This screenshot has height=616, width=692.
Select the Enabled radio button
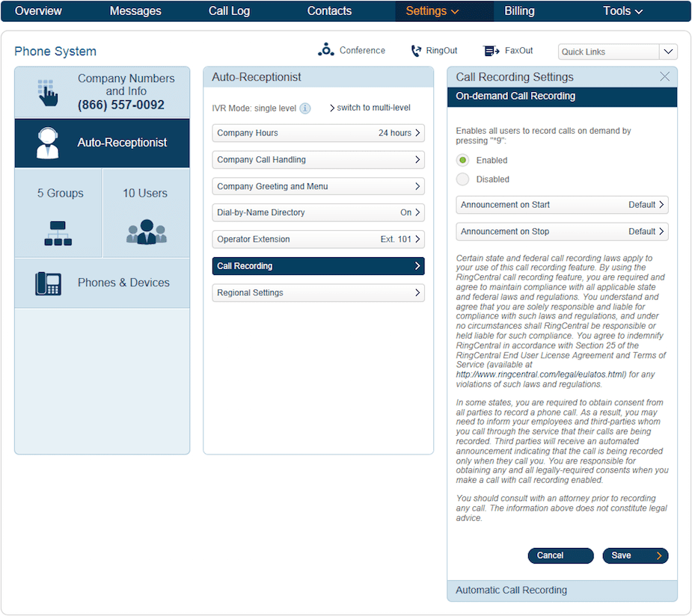coord(463,160)
